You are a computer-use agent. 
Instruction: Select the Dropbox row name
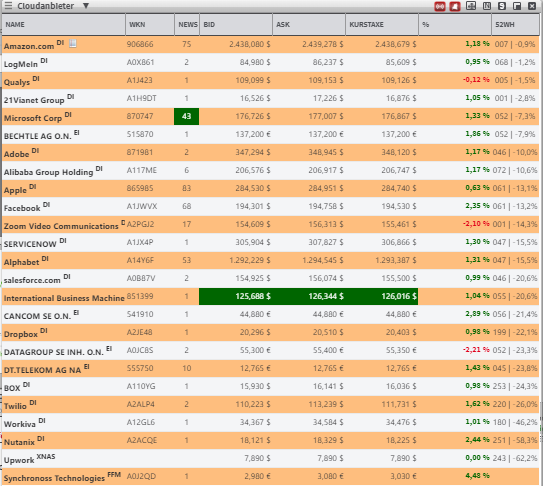pos(21,334)
